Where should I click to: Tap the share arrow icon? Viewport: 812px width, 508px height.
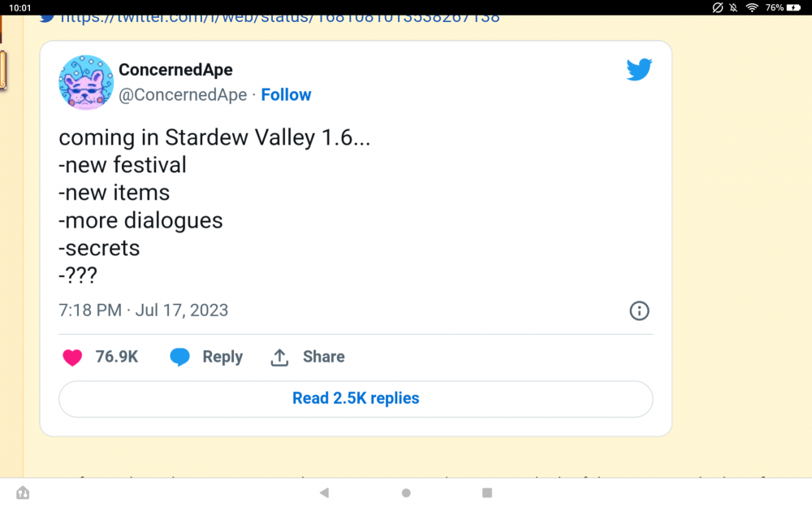[279, 358]
